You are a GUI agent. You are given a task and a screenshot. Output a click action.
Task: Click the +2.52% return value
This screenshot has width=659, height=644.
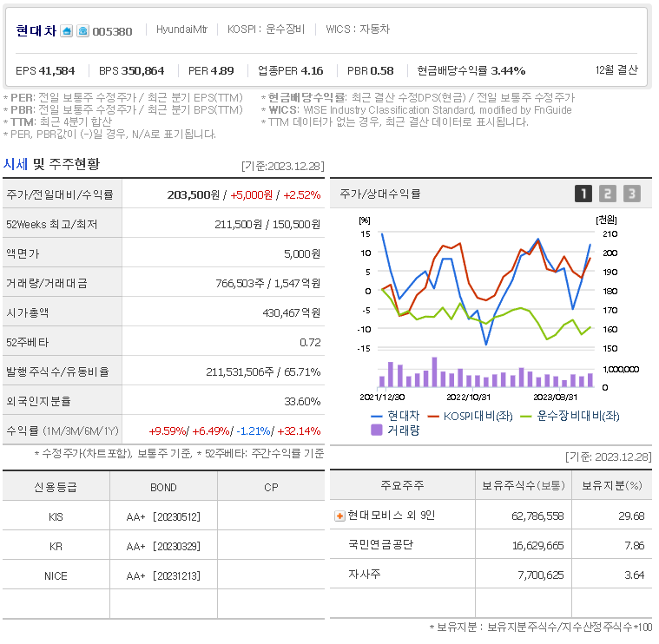pyautogui.click(x=302, y=195)
